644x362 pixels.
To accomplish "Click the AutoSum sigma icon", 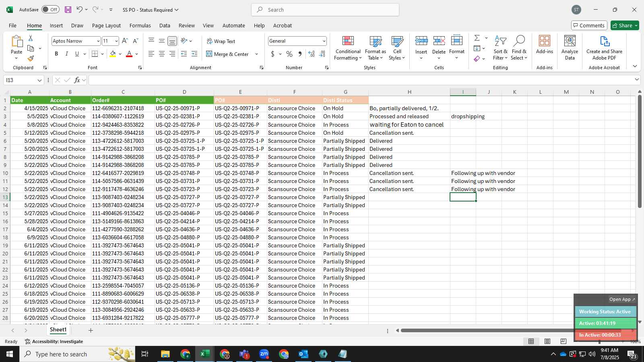I will coord(477,38).
